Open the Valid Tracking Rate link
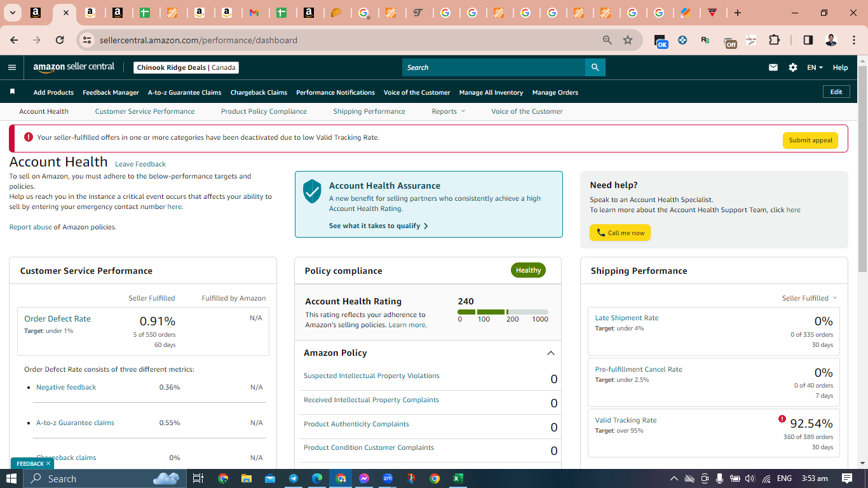This screenshot has height=488, width=868. (x=626, y=420)
